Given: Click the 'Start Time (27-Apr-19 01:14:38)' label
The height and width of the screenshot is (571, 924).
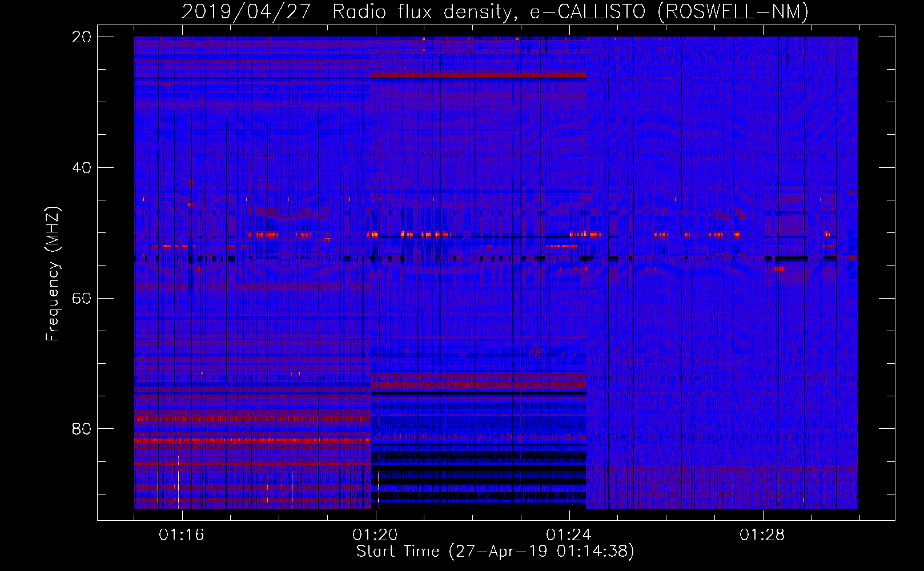Looking at the screenshot, I should pyautogui.click(x=495, y=552).
